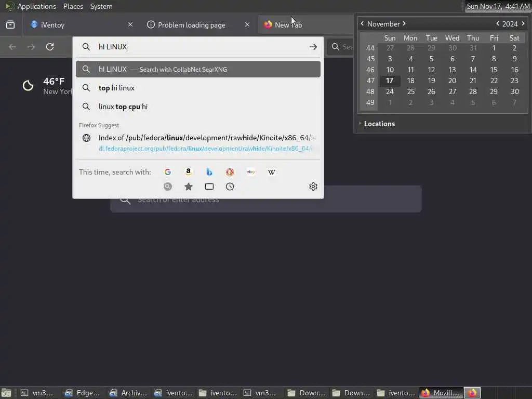Image resolution: width=532 pixels, height=399 pixels.
Task: Close the iVentoy tab
Action: pyautogui.click(x=130, y=24)
